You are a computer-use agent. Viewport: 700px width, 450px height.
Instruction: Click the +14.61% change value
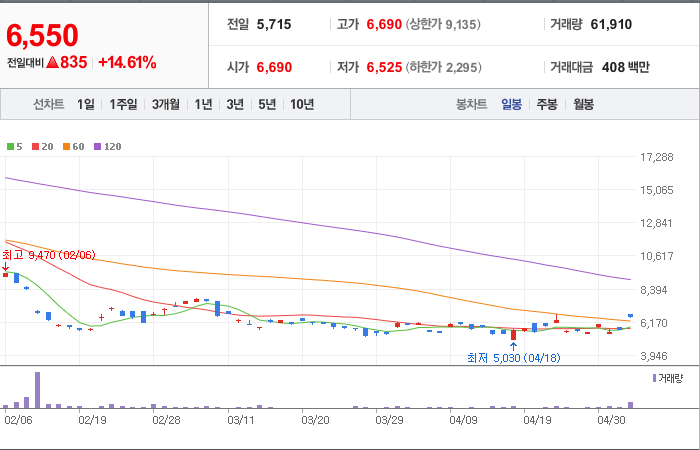coord(127,62)
